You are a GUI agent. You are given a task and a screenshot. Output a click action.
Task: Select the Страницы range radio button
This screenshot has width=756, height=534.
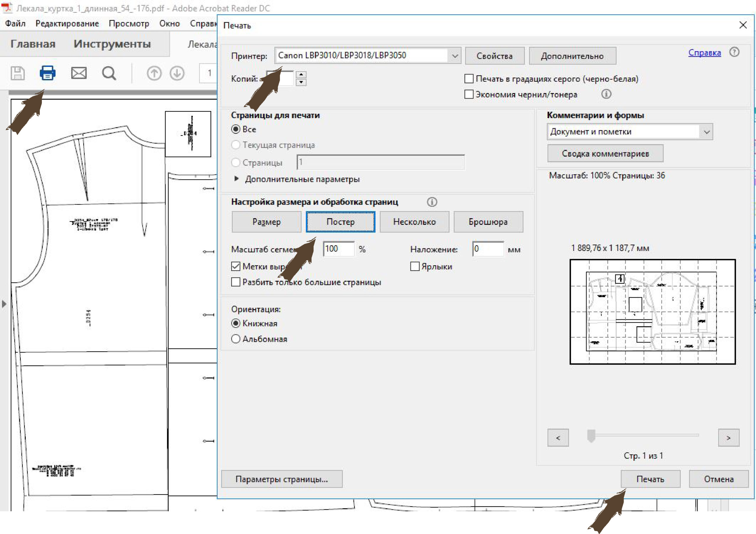coord(236,162)
